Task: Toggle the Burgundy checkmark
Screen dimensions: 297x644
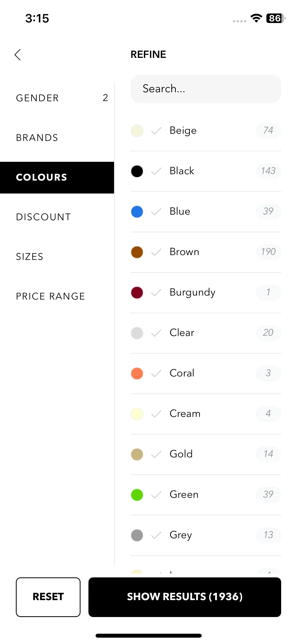Action: [156, 293]
